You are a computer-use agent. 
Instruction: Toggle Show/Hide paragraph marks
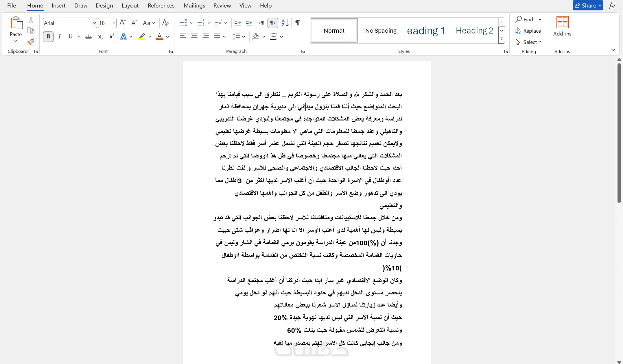(297, 23)
